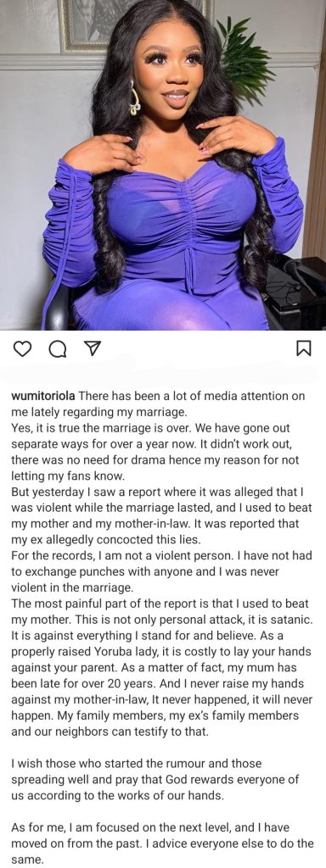Select the paragraph starting "As for me, I am focused"

(162, 843)
